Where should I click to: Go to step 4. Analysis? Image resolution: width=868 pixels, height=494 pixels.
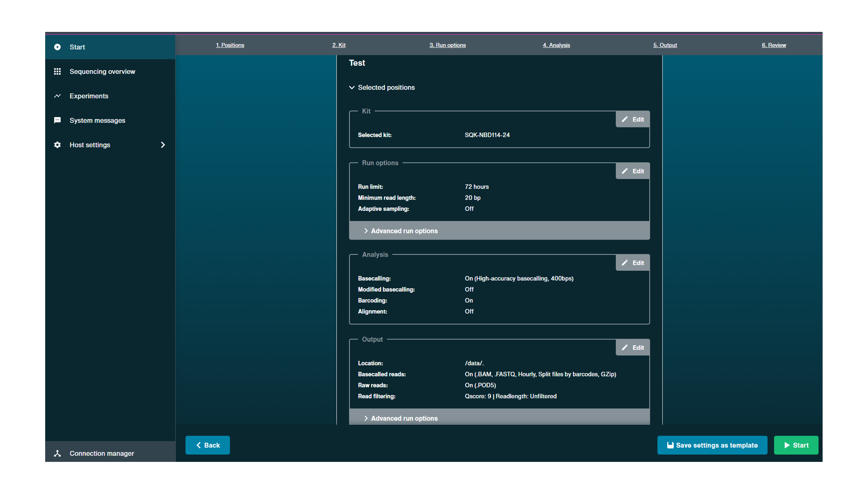556,45
